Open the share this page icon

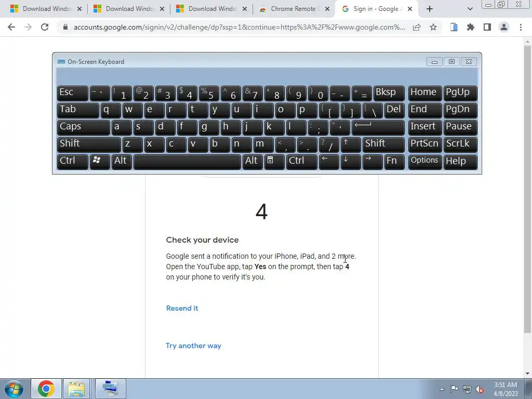click(417, 27)
